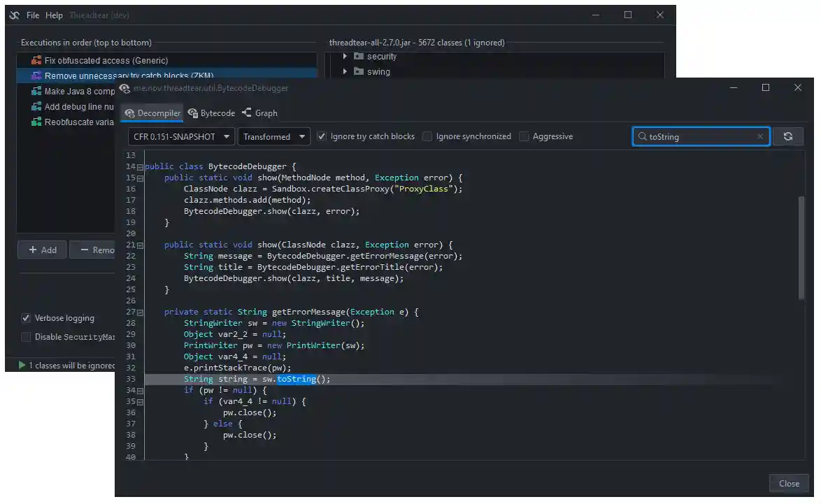Click the refresh icon beside the search field

tap(789, 136)
